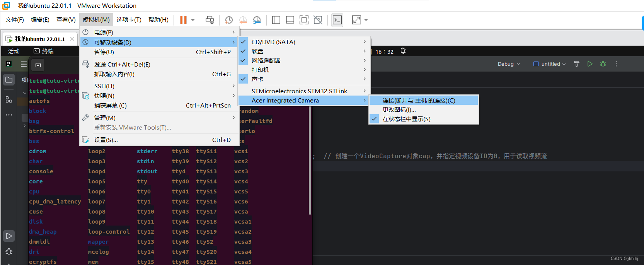Click 终端 in the Ubuntu top bar
This screenshot has height=265, width=644.
pyautogui.click(x=44, y=51)
